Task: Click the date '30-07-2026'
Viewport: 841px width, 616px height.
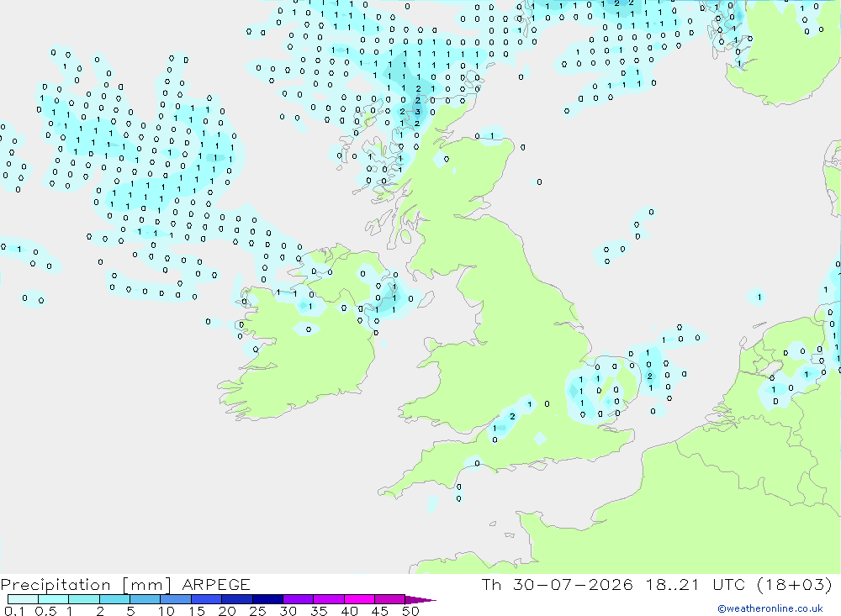Action: coord(573,584)
